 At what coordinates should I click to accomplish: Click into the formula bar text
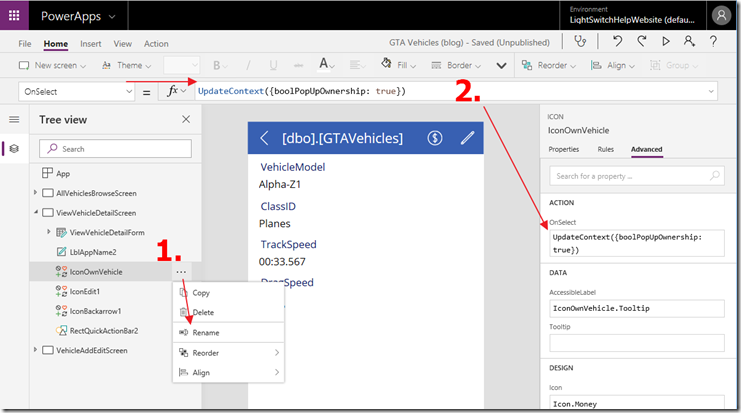point(302,91)
